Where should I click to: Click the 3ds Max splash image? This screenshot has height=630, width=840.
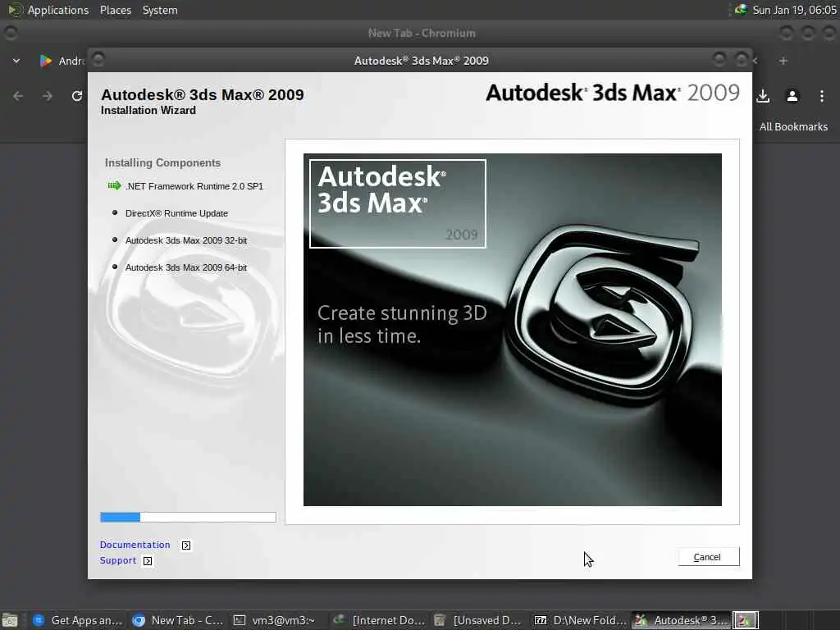[x=512, y=330]
